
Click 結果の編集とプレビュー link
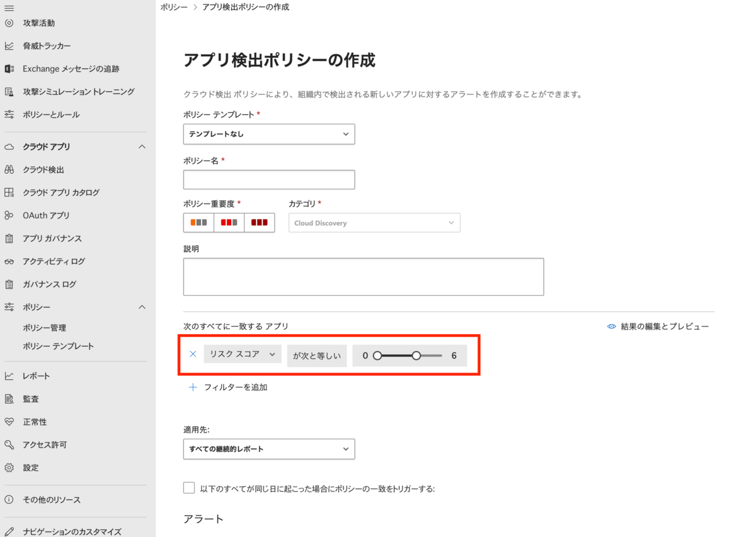(x=665, y=326)
